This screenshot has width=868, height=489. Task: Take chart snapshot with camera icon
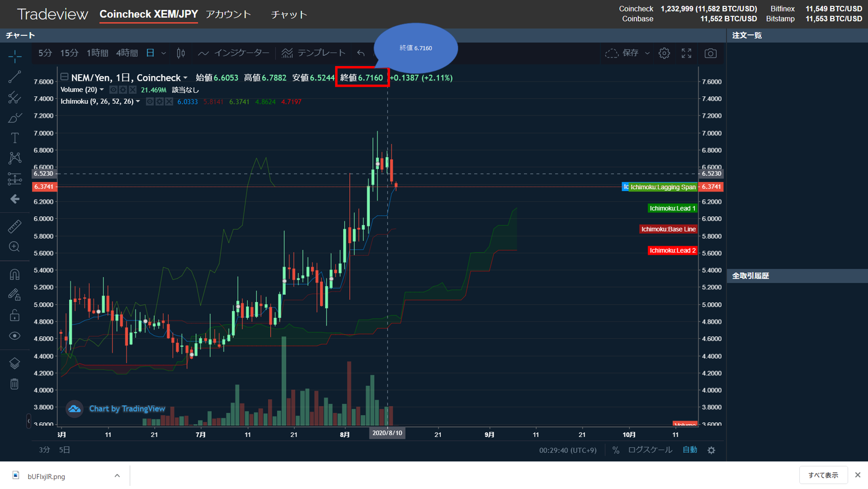click(x=711, y=53)
